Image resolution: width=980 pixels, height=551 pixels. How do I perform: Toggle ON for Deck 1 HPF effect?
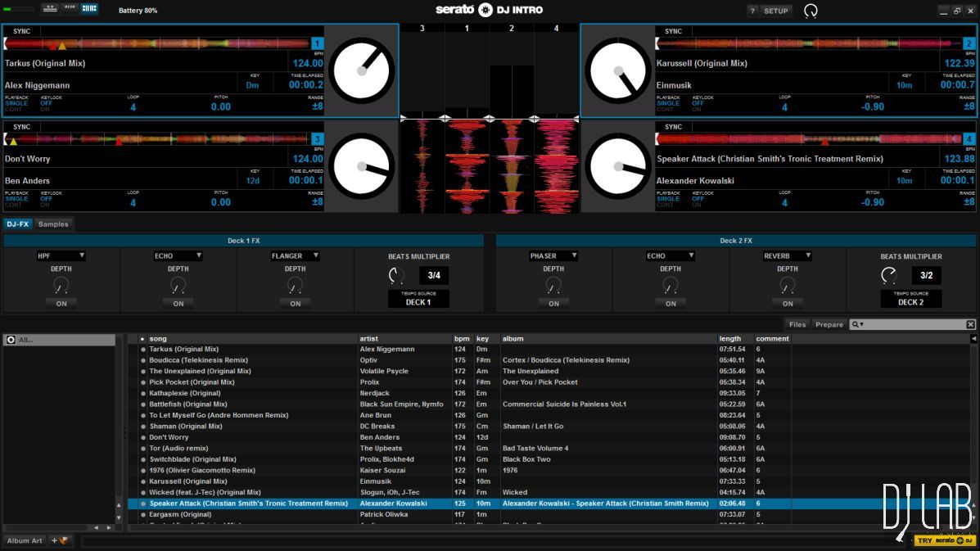[61, 304]
